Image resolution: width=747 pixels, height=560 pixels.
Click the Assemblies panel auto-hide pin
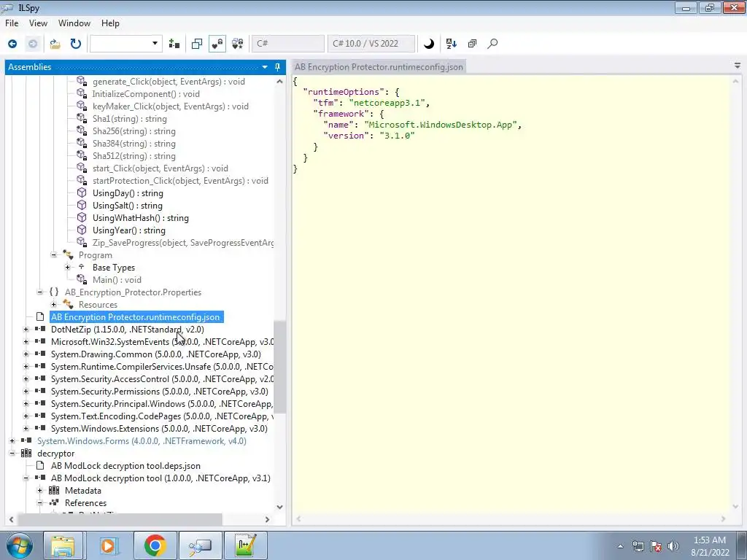click(x=278, y=67)
